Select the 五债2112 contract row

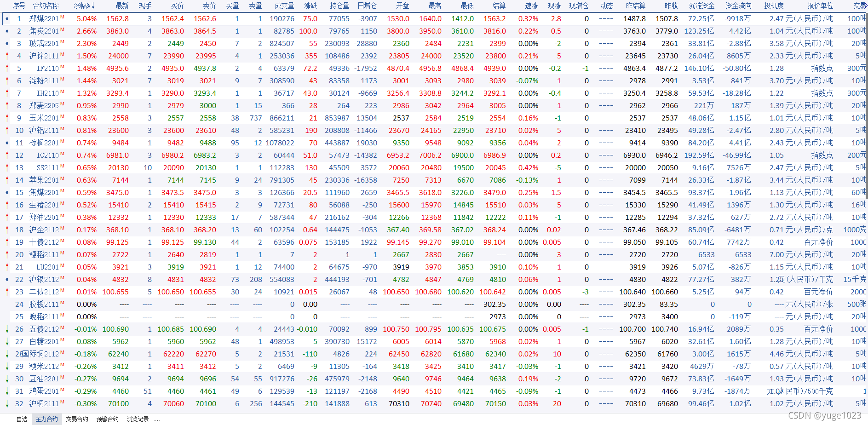(434, 329)
